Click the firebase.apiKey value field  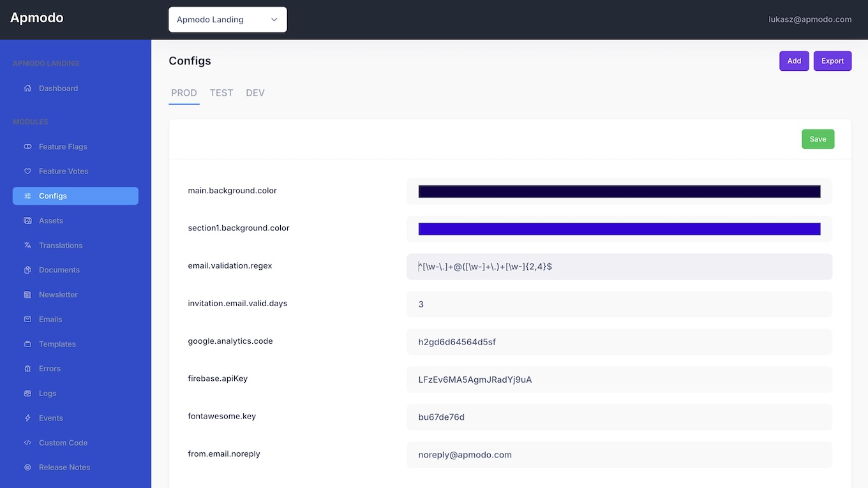click(619, 380)
